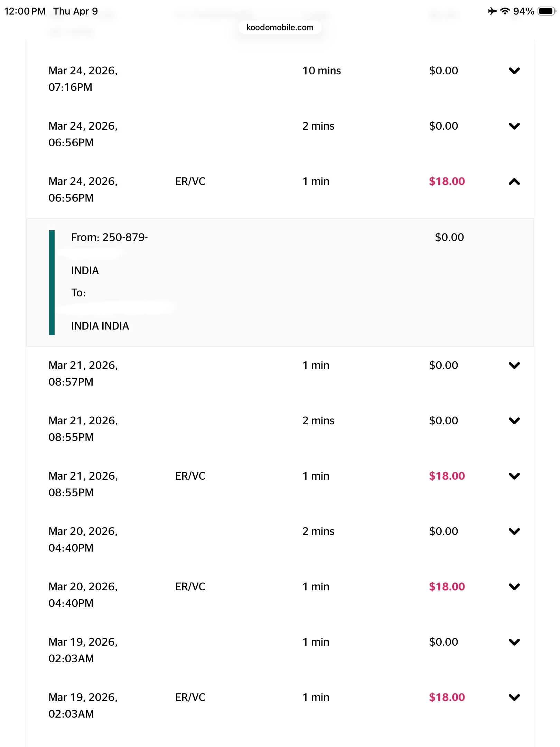This screenshot has width=560, height=747.
Task: Expand the Mar 19 02:03AM ER/VC call
Action: click(514, 698)
